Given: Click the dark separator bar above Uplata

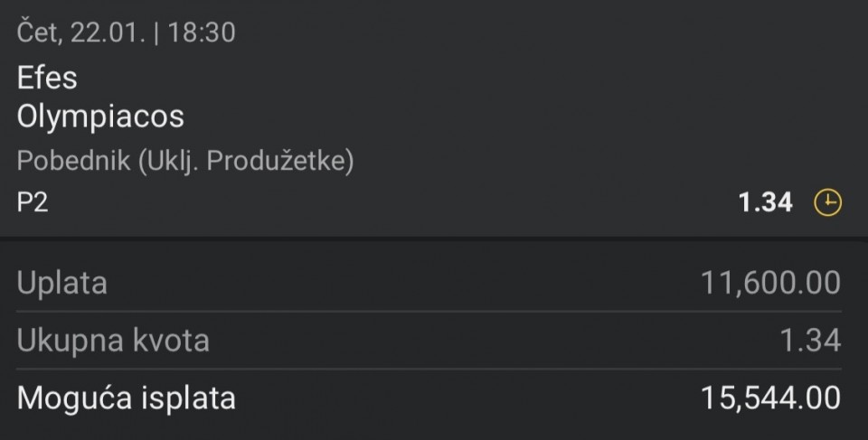Looking at the screenshot, I should coord(434,239).
